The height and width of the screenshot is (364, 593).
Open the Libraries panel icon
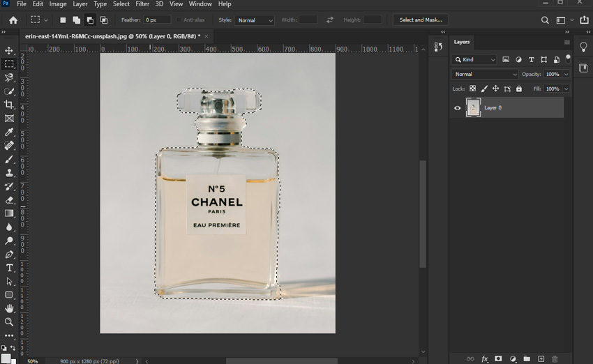coord(583,68)
